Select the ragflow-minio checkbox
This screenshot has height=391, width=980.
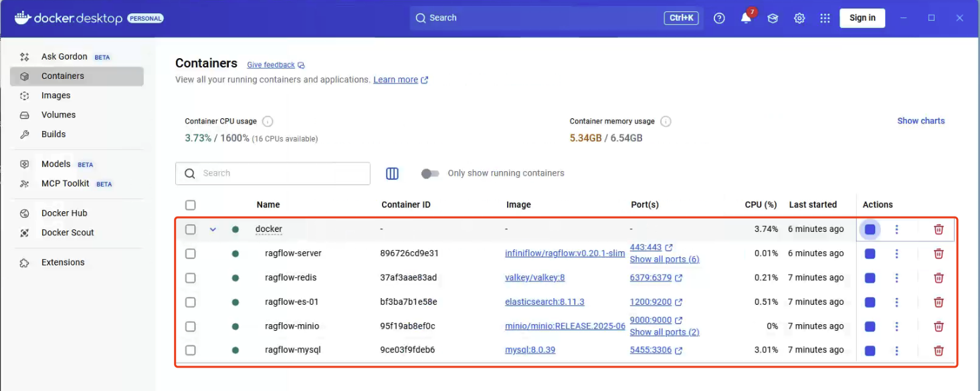click(191, 327)
